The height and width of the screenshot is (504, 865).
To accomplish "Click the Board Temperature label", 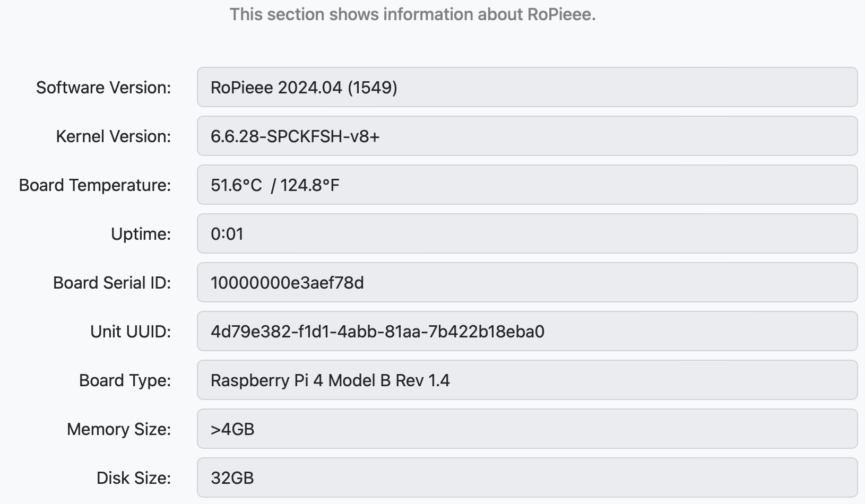I will [95, 185].
